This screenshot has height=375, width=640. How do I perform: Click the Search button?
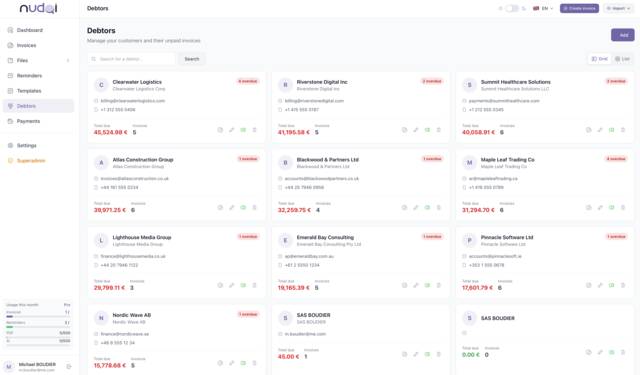point(191,59)
